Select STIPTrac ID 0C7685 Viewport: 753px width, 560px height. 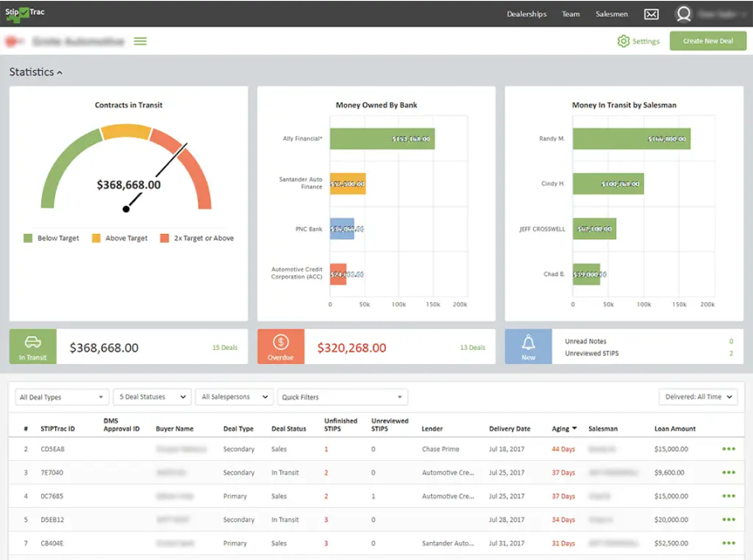pyautogui.click(x=52, y=497)
